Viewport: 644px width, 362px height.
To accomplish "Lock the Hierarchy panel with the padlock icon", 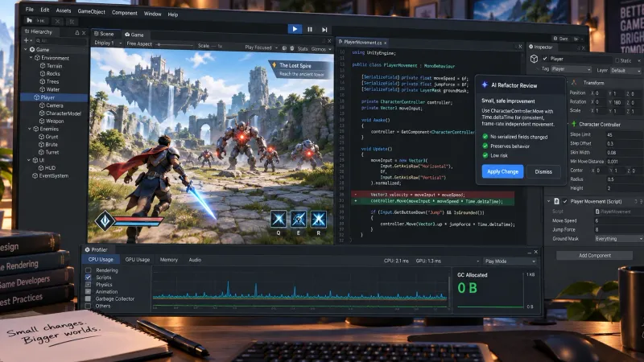I will click(x=76, y=32).
